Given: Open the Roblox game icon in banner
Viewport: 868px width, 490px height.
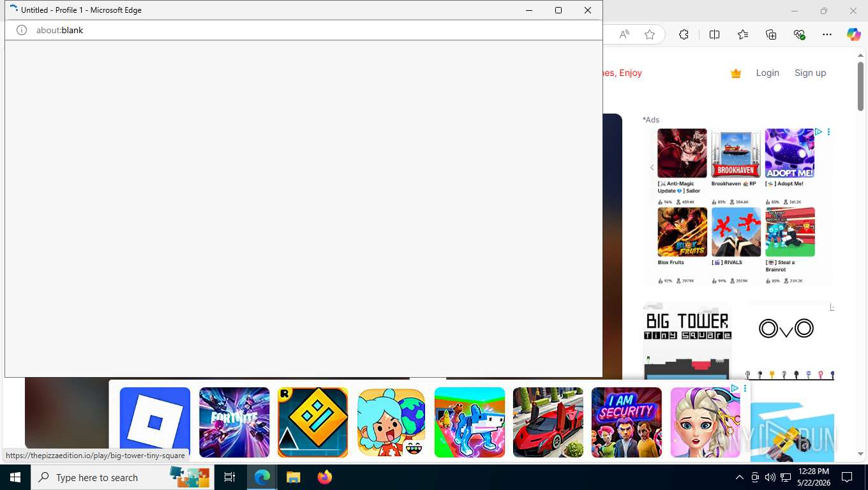Looking at the screenshot, I should 155,422.
